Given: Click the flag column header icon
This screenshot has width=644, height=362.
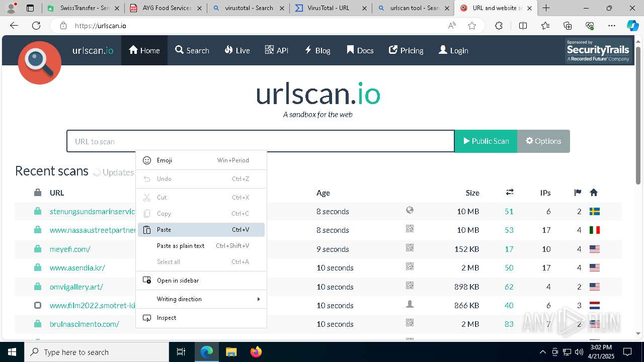Looking at the screenshot, I should point(578,193).
